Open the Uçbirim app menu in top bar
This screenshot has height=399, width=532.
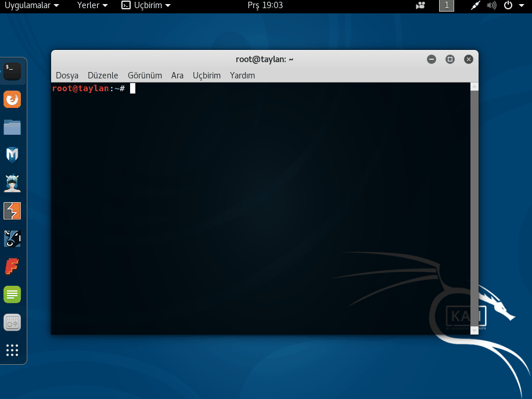pos(146,5)
